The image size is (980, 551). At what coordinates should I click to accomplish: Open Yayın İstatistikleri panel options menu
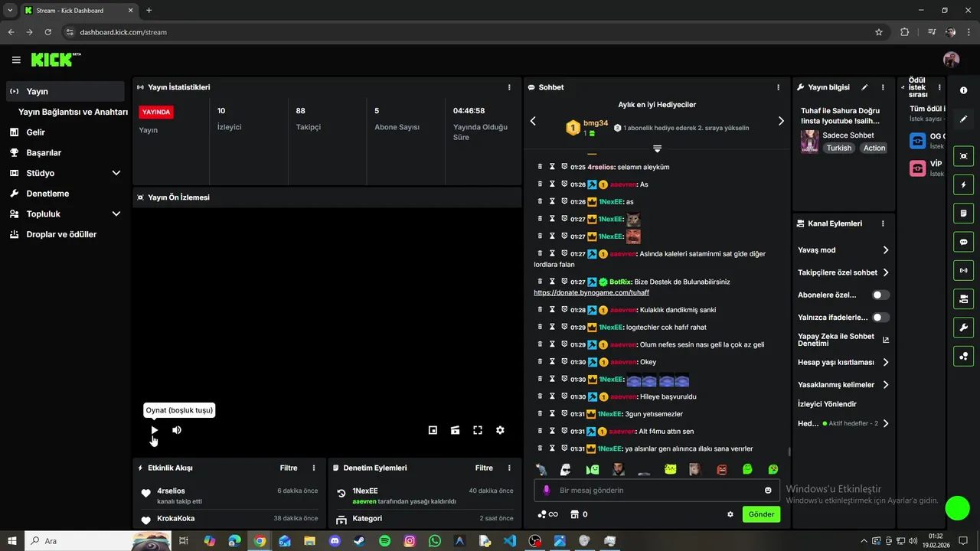509,87
